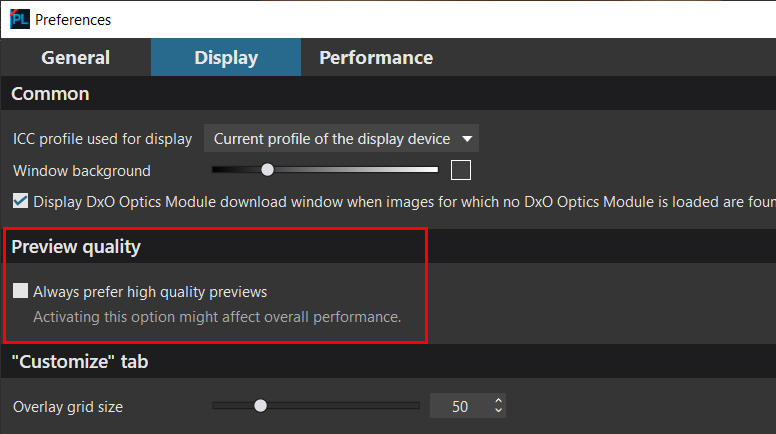Decrease Overlay grid size with down arrow
Screen dimensions: 776x434
coord(498,410)
